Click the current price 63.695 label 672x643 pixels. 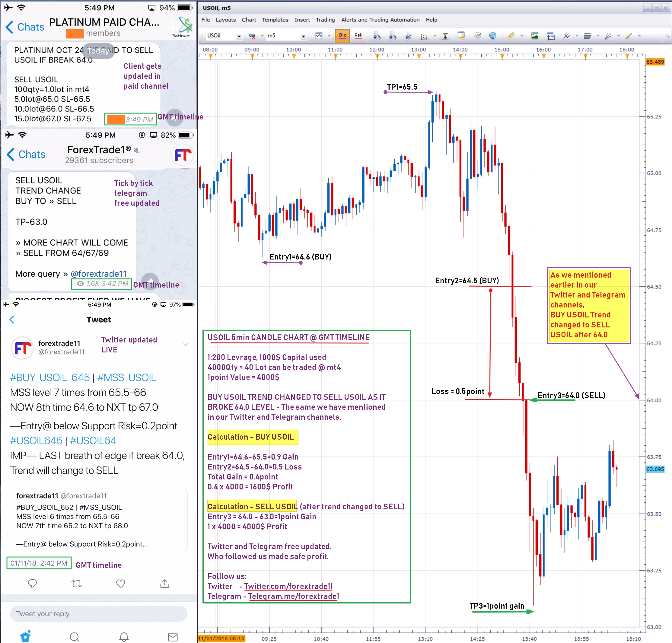655,469
